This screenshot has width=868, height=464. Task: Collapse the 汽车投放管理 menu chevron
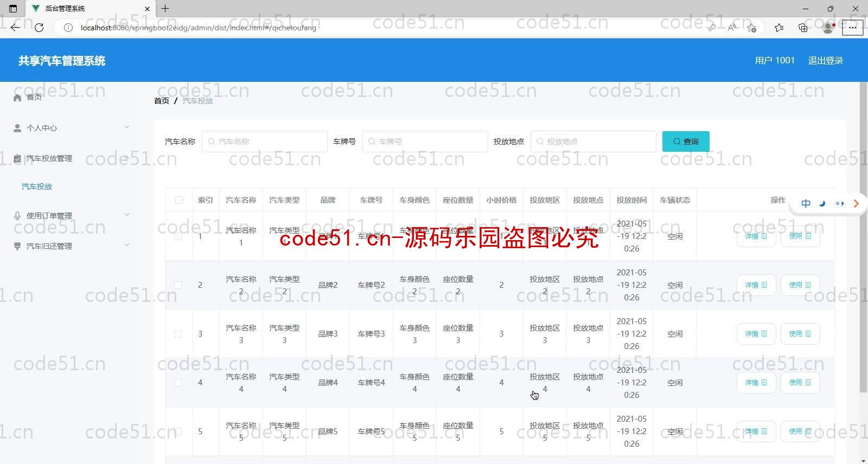127,158
